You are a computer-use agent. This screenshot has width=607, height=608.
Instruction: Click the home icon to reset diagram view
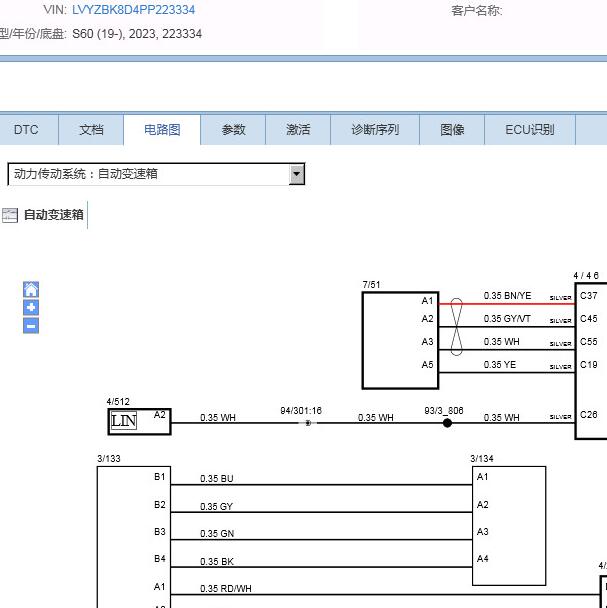(31, 290)
